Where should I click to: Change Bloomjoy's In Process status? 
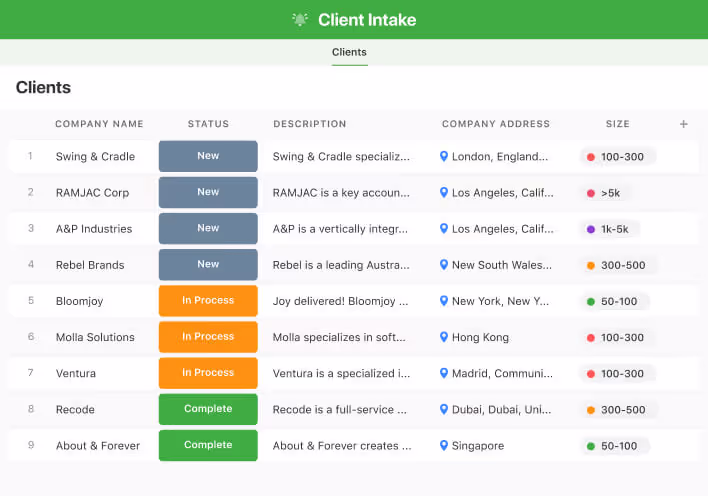tap(208, 300)
